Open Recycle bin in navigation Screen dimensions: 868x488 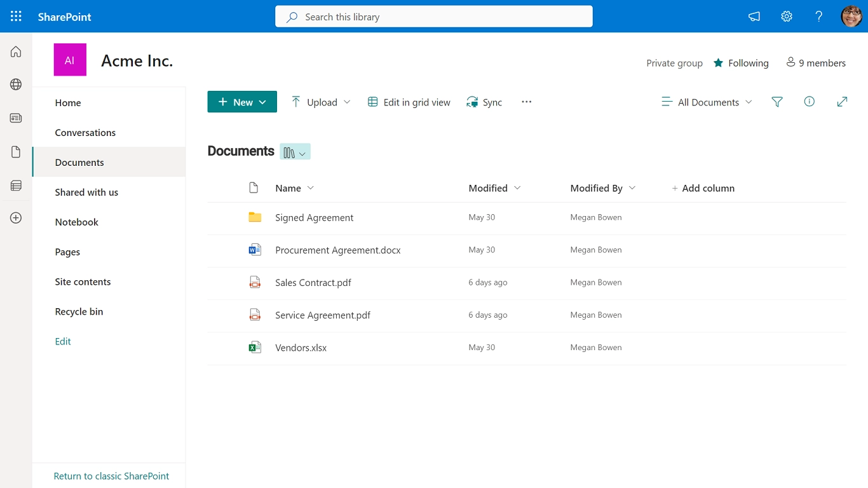click(79, 311)
